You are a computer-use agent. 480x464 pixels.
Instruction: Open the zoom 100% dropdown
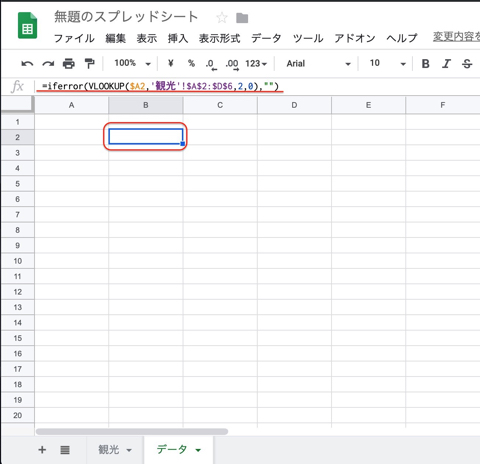pos(133,63)
